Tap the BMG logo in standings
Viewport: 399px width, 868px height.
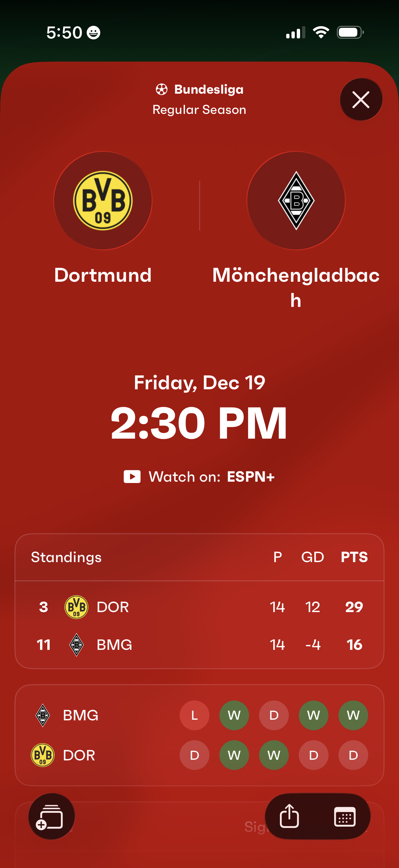click(x=76, y=645)
